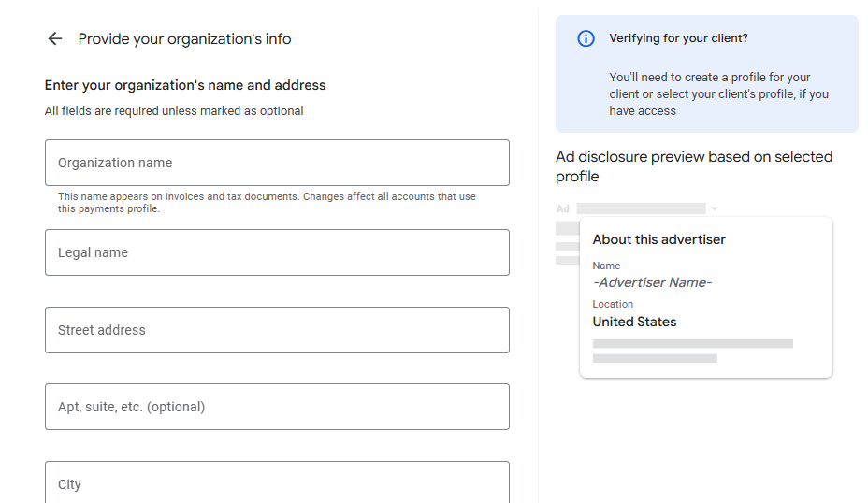The image size is (868, 503).
Task: Click the 'All fields are required' note
Action: (x=174, y=110)
